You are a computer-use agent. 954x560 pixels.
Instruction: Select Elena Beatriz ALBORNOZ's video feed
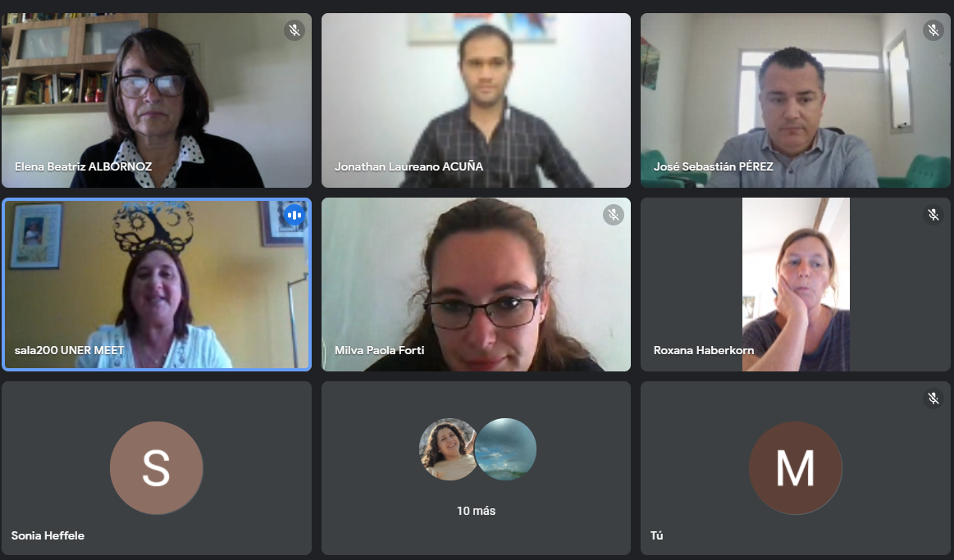pos(157,100)
